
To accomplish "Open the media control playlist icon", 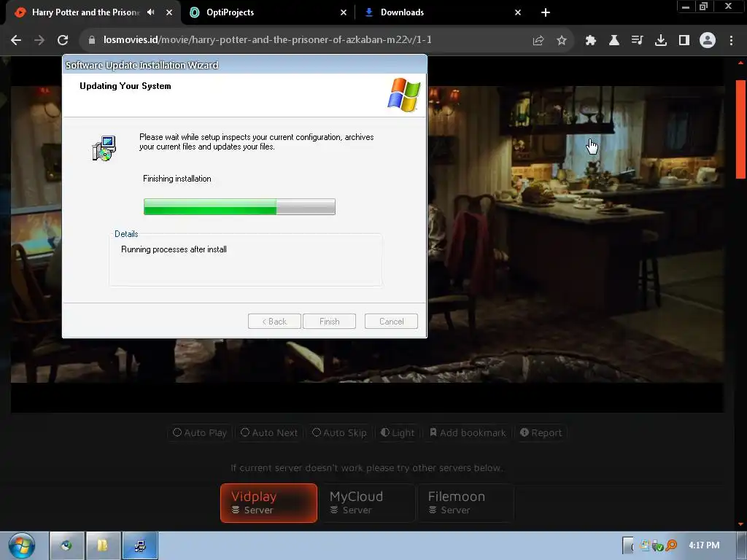I will tap(638, 40).
